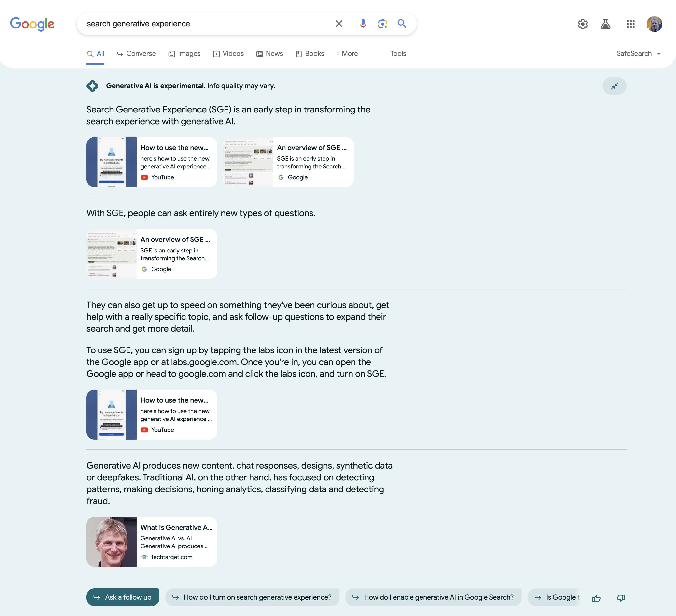
Task: Click the generative AI sparkle icon
Action: (92, 86)
